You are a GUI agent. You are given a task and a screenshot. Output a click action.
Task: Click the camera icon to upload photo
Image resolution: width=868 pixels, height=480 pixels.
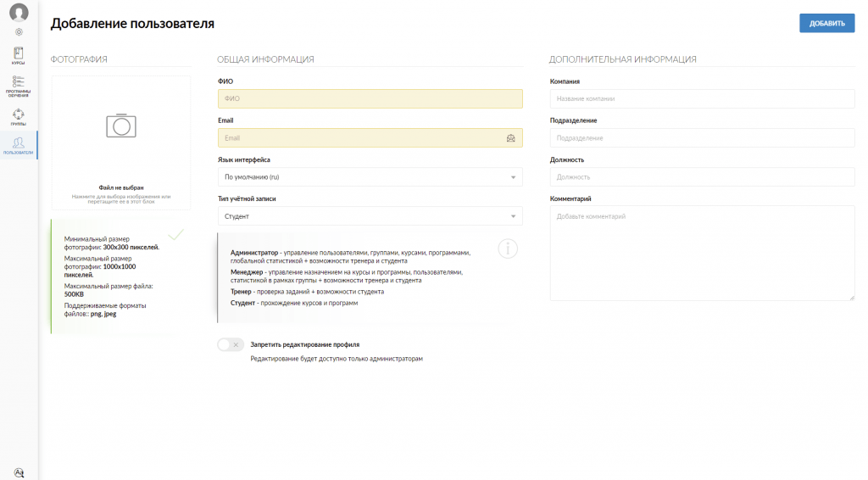point(121,126)
